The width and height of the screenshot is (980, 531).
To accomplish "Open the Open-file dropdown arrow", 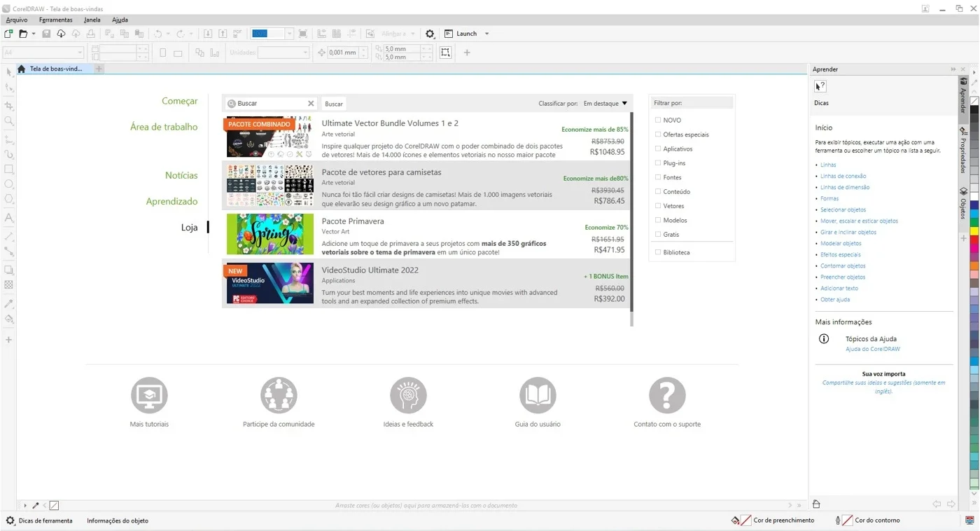I will pos(33,34).
